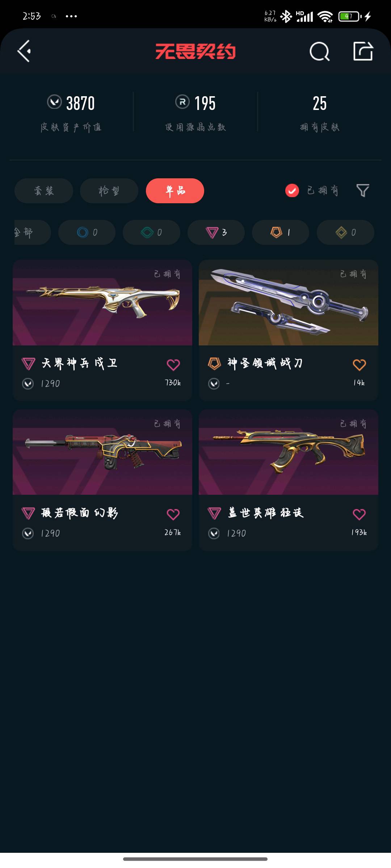The width and height of the screenshot is (391, 868).
Task: Uncheck the 已拥有 owned checkbox
Action: [292, 190]
